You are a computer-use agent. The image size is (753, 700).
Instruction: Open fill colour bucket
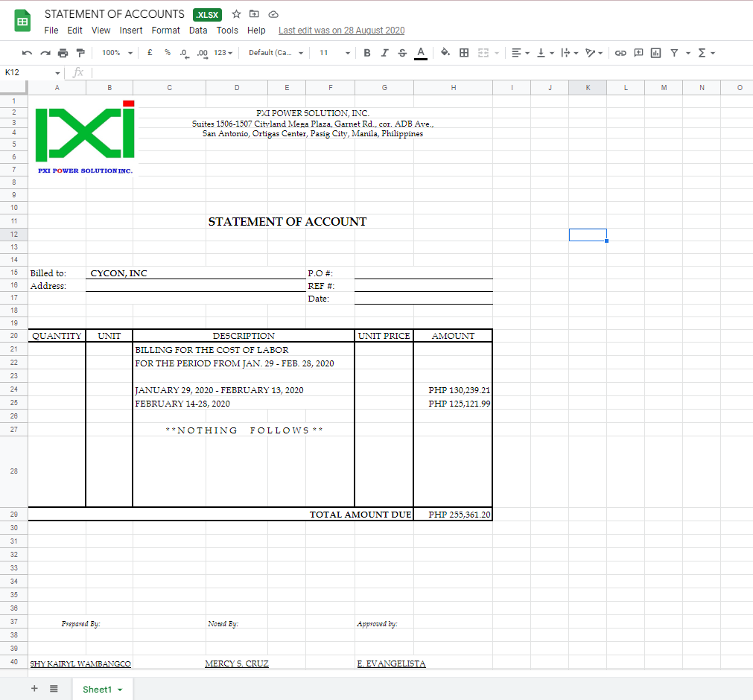[x=445, y=52]
